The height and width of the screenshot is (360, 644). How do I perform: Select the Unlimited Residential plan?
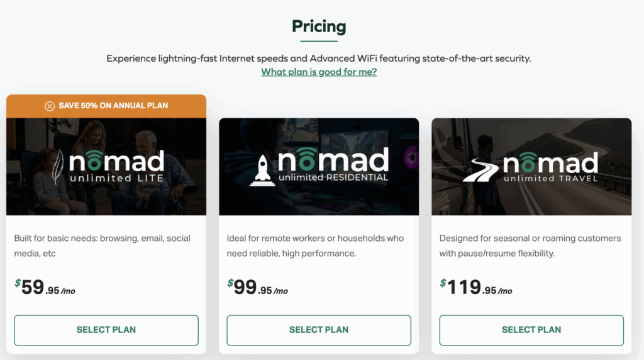point(319,330)
